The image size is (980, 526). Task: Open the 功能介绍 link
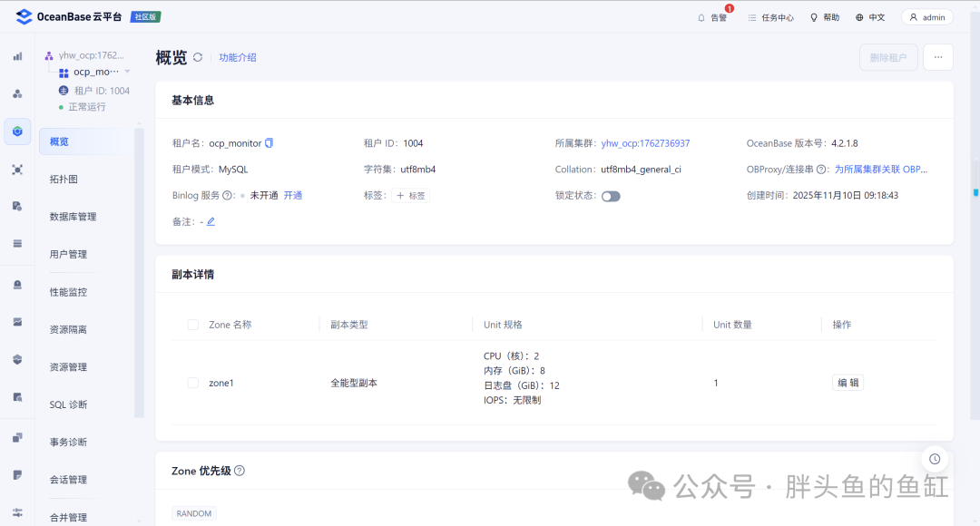(x=238, y=57)
